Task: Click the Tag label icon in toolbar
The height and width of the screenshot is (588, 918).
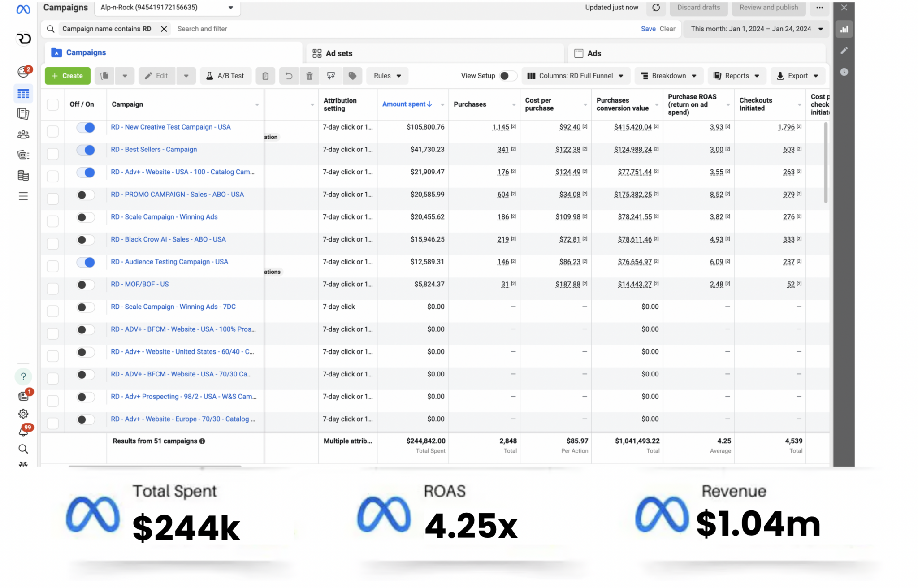Action: tap(352, 76)
